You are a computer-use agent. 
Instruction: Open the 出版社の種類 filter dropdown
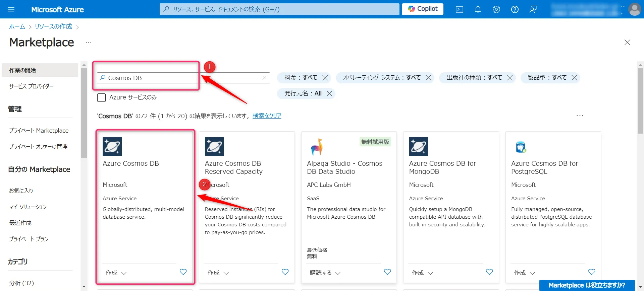click(x=474, y=78)
